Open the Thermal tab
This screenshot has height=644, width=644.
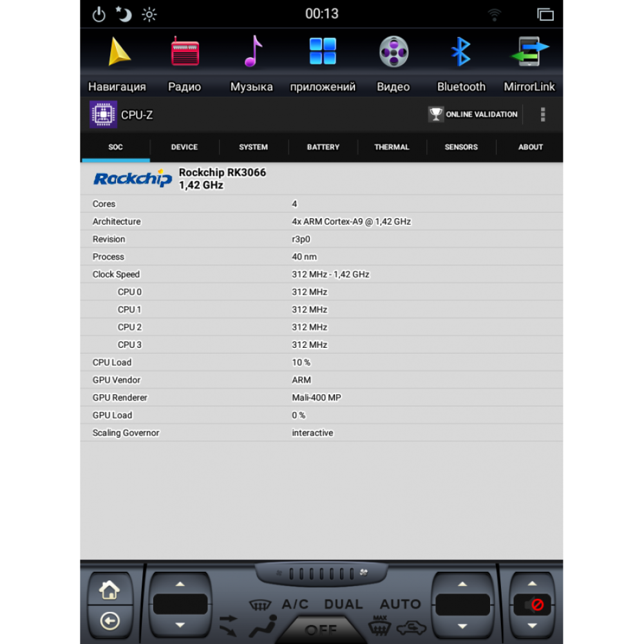pyautogui.click(x=392, y=147)
